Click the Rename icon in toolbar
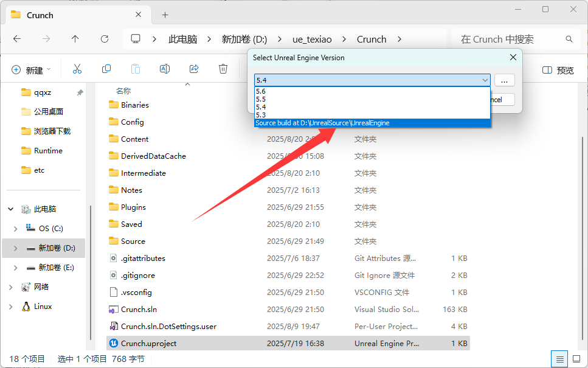The image size is (588, 368). [165, 69]
